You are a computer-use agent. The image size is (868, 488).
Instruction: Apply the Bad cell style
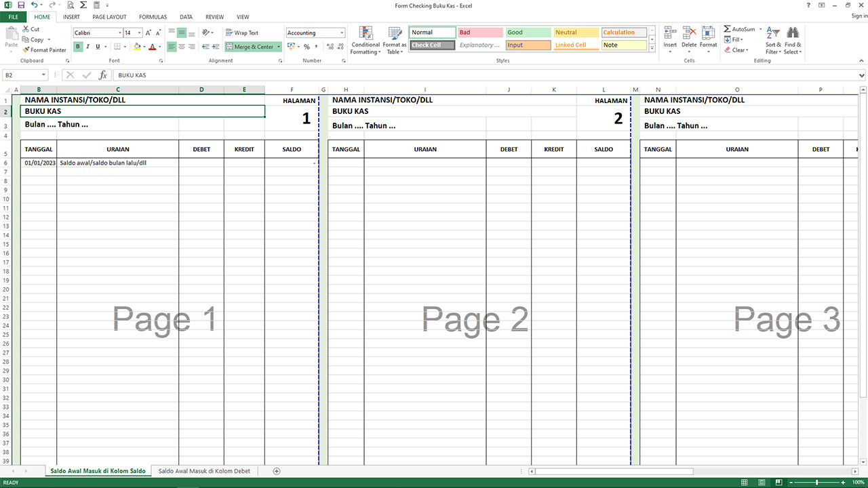(x=480, y=33)
